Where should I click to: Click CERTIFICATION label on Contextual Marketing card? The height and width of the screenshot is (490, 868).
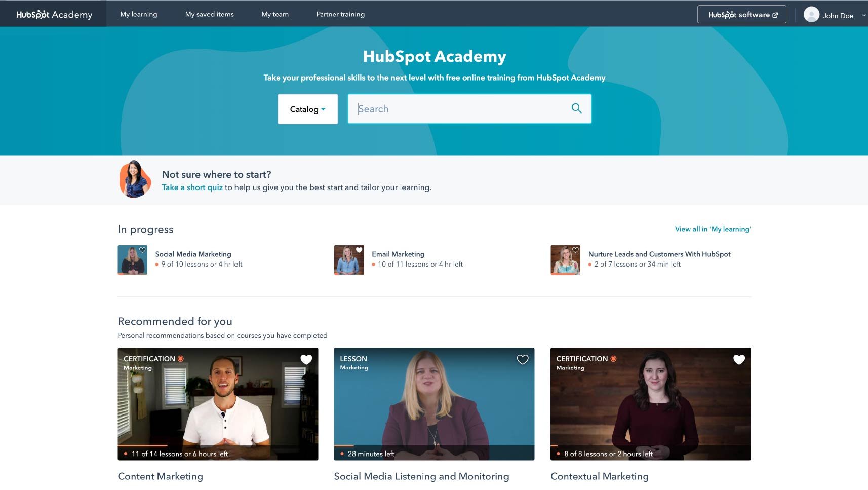pos(582,359)
